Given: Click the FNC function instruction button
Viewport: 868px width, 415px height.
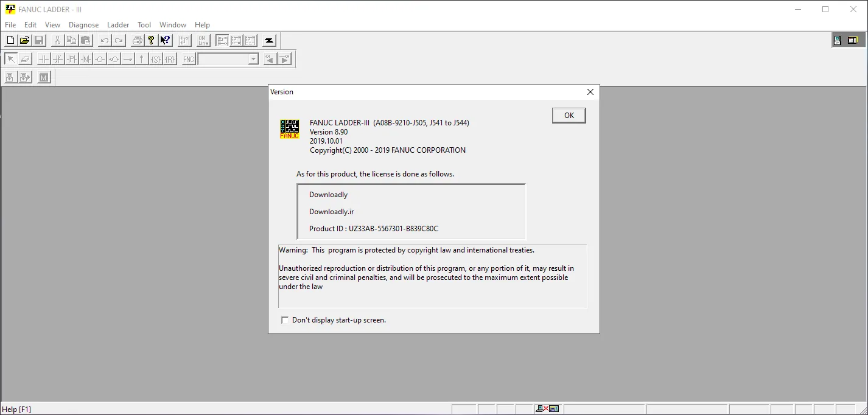Looking at the screenshot, I should click(x=189, y=59).
